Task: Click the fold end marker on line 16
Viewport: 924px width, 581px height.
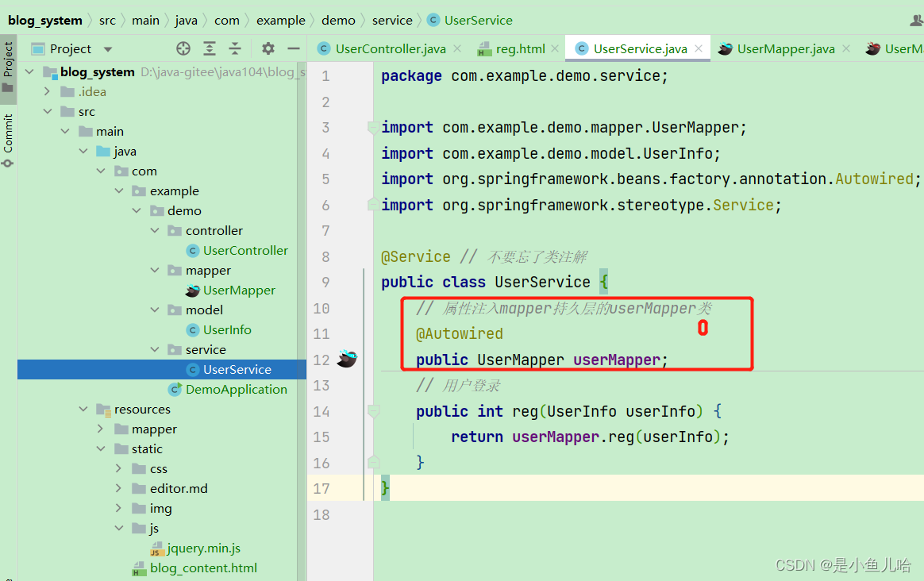Action: 373,463
